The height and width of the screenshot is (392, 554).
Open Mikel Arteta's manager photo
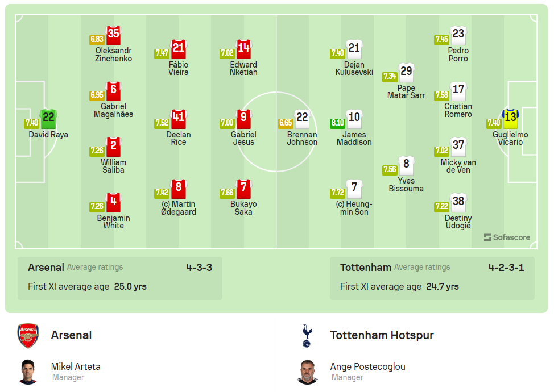(x=28, y=372)
